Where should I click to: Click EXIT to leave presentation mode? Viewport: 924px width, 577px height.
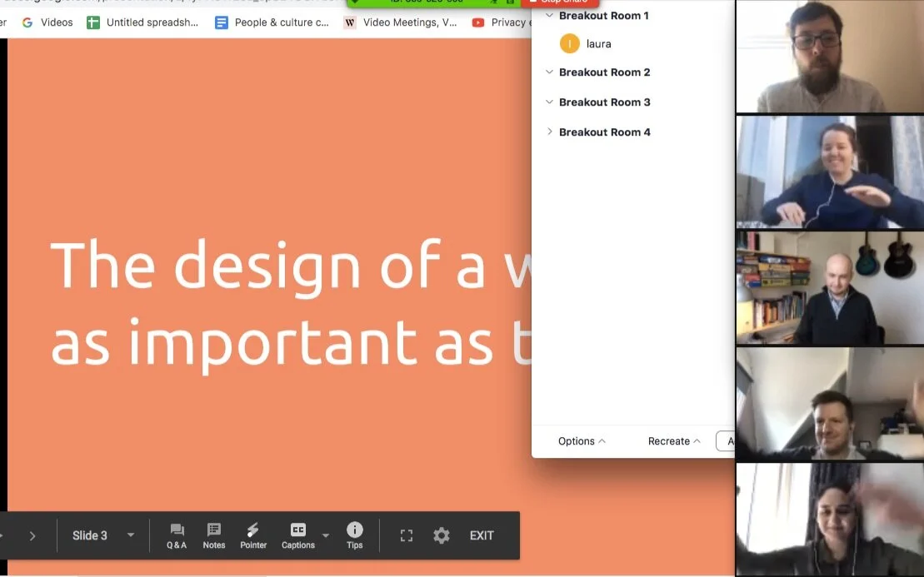click(482, 535)
